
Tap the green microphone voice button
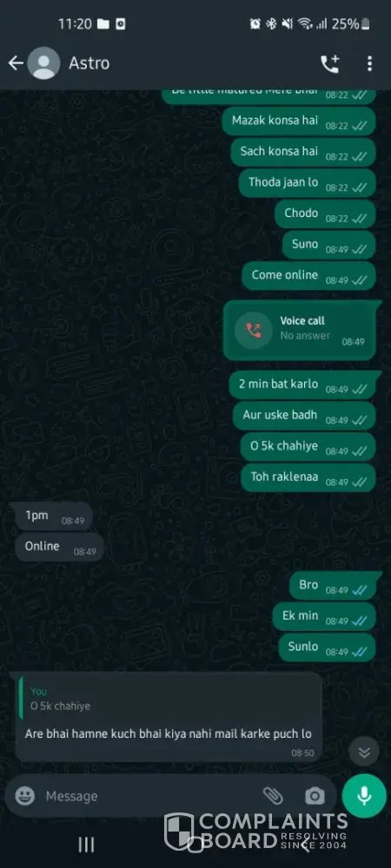pos(364,796)
